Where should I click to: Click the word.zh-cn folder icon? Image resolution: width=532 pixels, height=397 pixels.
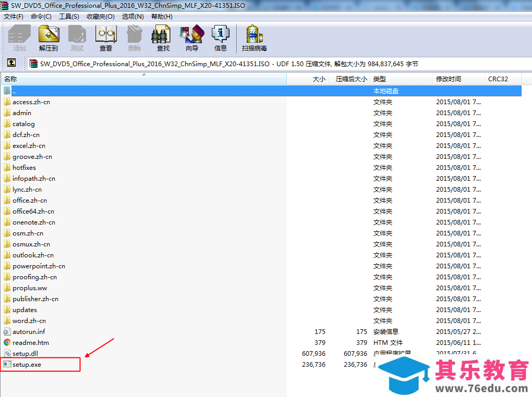click(7, 320)
